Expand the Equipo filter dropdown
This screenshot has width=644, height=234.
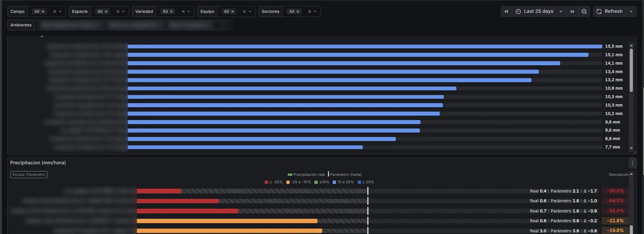tap(250, 12)
